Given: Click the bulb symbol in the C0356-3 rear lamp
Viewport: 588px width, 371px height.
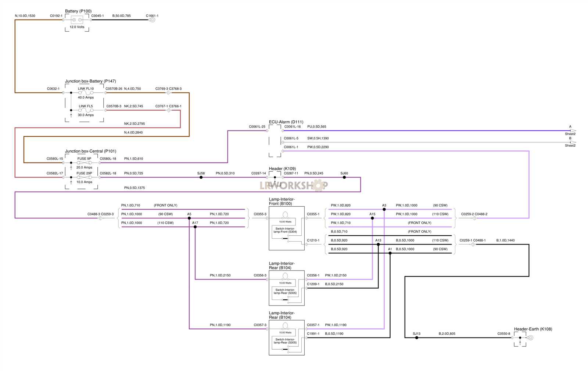Looking at the screenshot, I should pos(285,277).
